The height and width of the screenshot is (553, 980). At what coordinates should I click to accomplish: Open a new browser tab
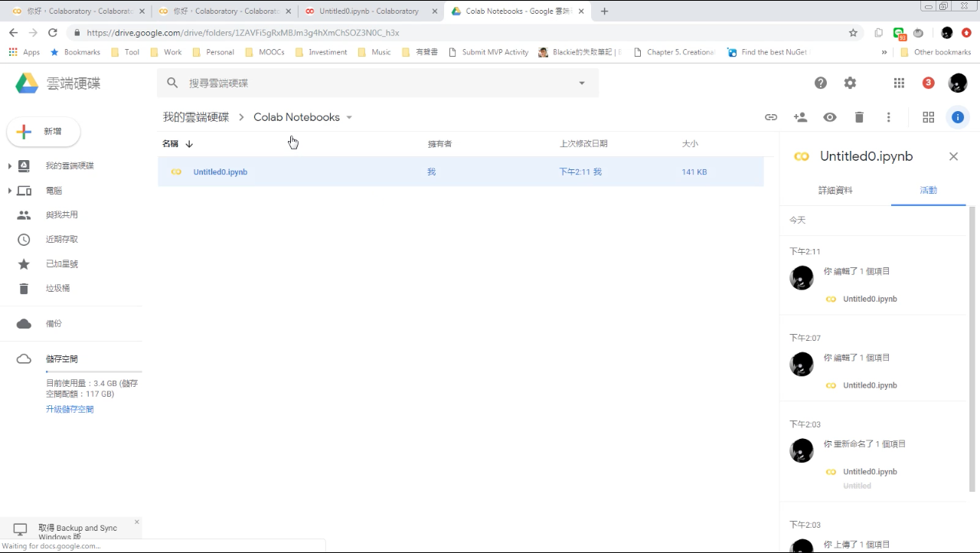click(x=604, y=11)
